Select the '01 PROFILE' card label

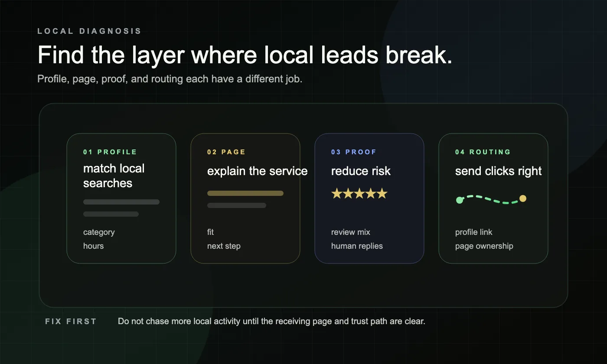point(110,152)
